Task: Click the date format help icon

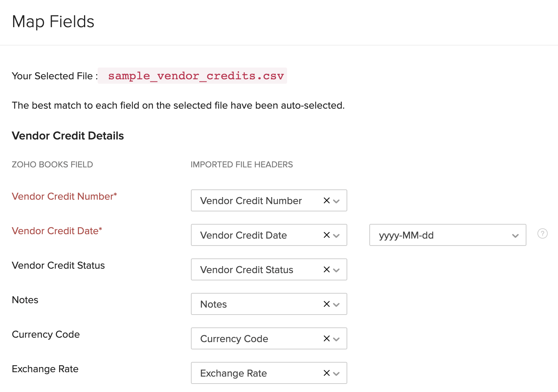Action: click(x=542, y=233)
